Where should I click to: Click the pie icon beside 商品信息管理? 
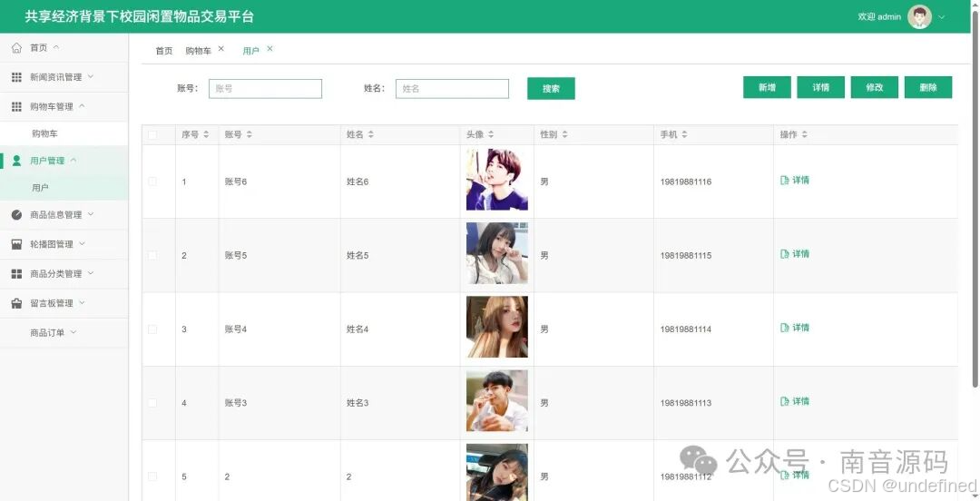[17, 214]
